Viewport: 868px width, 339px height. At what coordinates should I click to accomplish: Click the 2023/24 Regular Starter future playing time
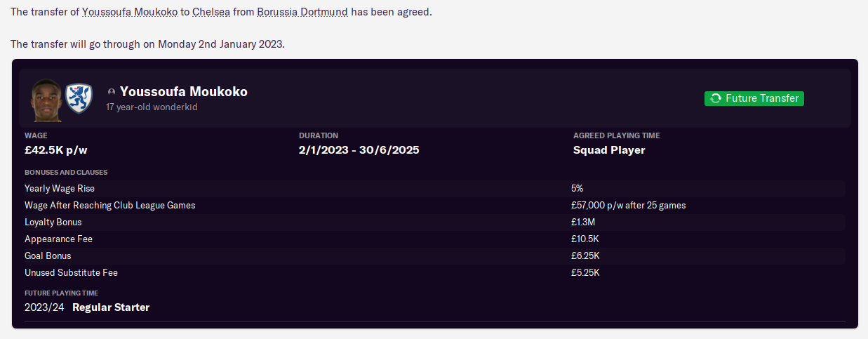87,307
